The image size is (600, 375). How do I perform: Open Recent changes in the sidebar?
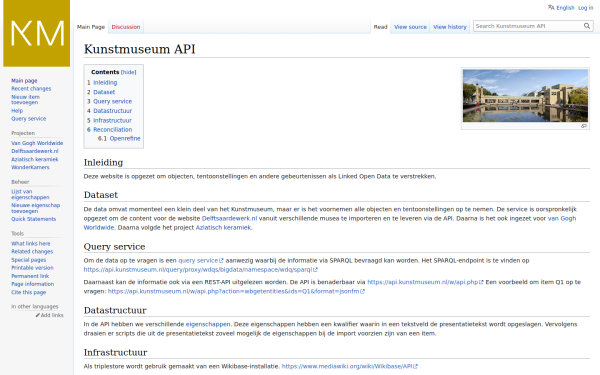pos(31,89)
